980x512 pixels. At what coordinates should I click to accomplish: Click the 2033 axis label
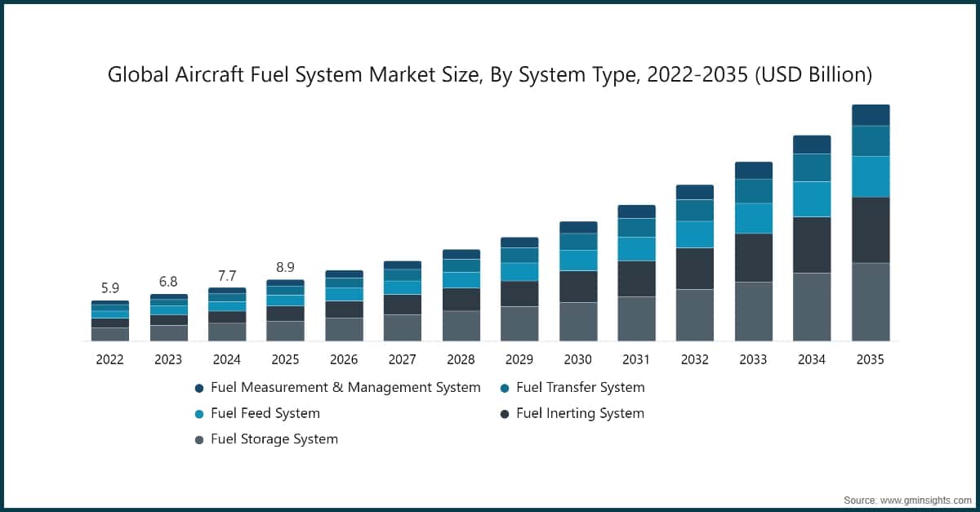coord(753,359)
